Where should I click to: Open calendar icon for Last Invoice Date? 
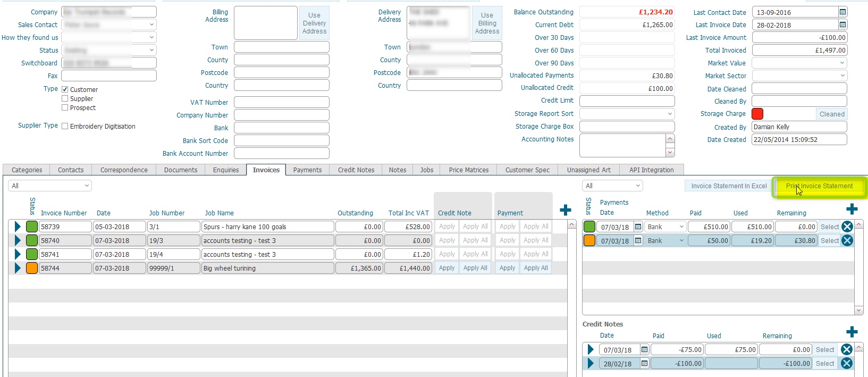coord(842,24)
